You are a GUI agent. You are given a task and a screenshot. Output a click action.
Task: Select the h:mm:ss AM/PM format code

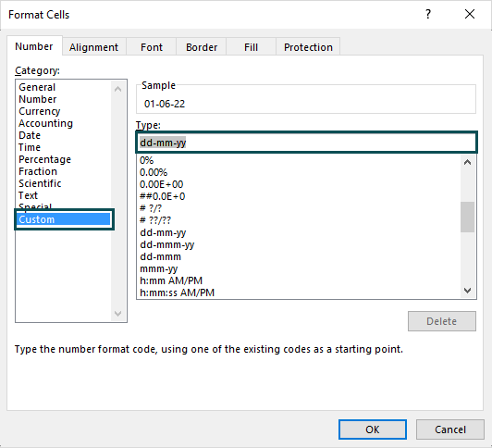tap(300, 292)
